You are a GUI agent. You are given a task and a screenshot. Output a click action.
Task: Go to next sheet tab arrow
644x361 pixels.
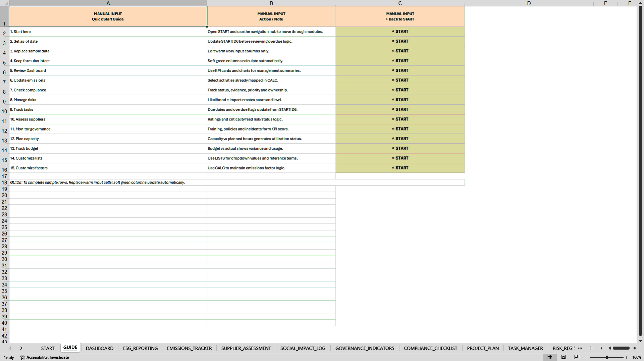pos(21,348)
